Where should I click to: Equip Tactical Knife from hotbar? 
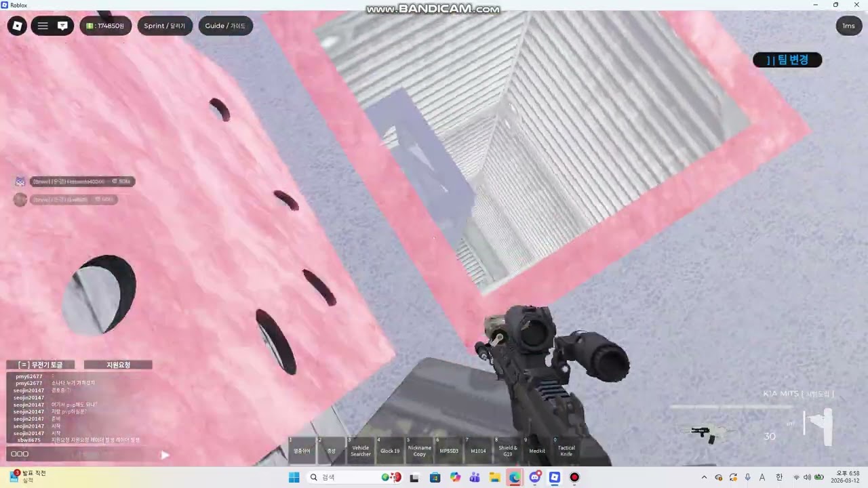(566, 450)
